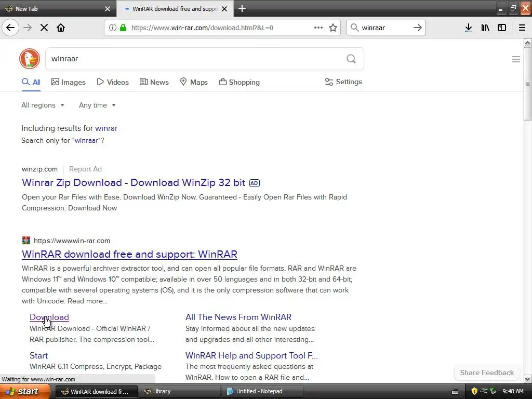Click the Start sitelink

38,355
